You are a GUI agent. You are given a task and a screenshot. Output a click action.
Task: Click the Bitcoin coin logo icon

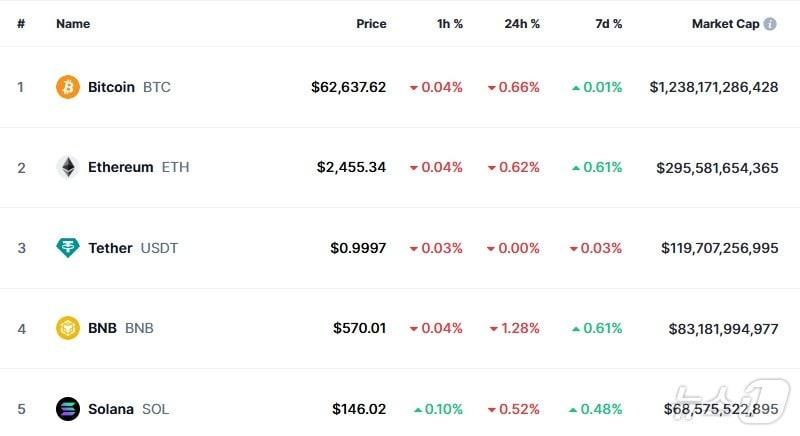coord(68,87)
